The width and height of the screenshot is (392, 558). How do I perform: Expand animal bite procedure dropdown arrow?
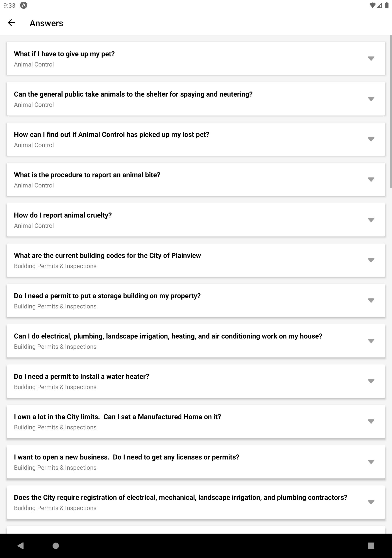click(371, 180)
